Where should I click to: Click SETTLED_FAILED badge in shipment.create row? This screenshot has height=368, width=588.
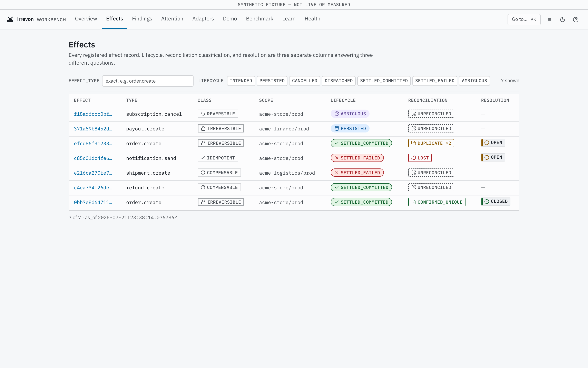pos(357,173)
